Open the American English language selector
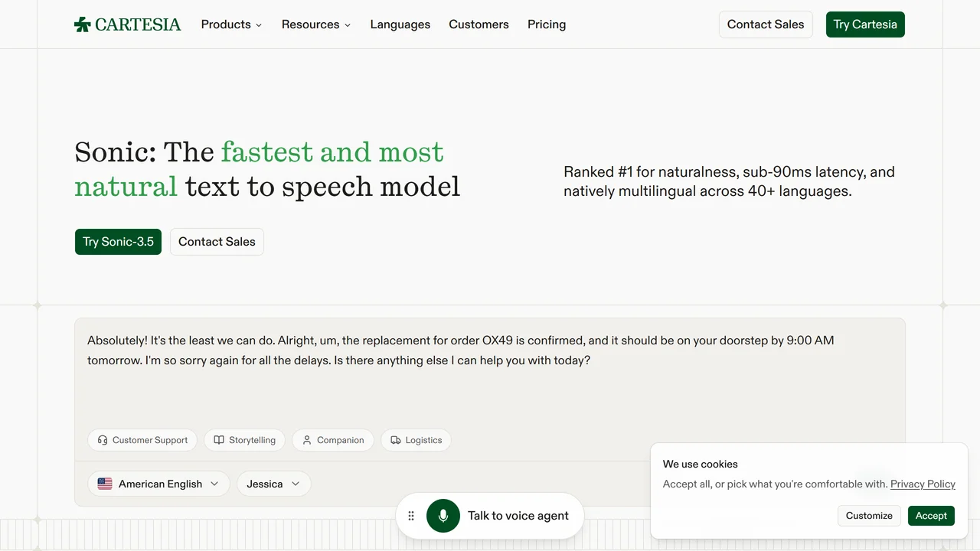 pos(158,484)
